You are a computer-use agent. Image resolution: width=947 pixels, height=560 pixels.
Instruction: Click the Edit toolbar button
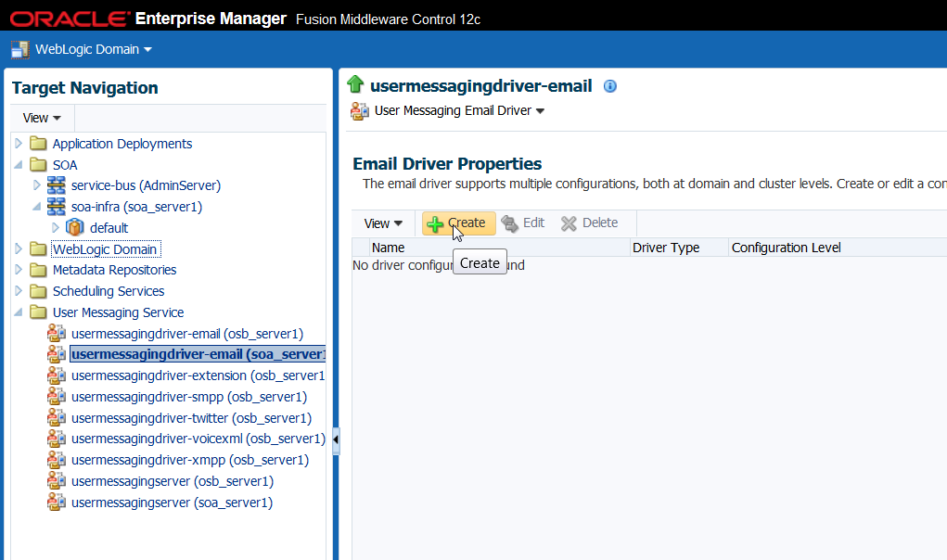coord(523,223)
